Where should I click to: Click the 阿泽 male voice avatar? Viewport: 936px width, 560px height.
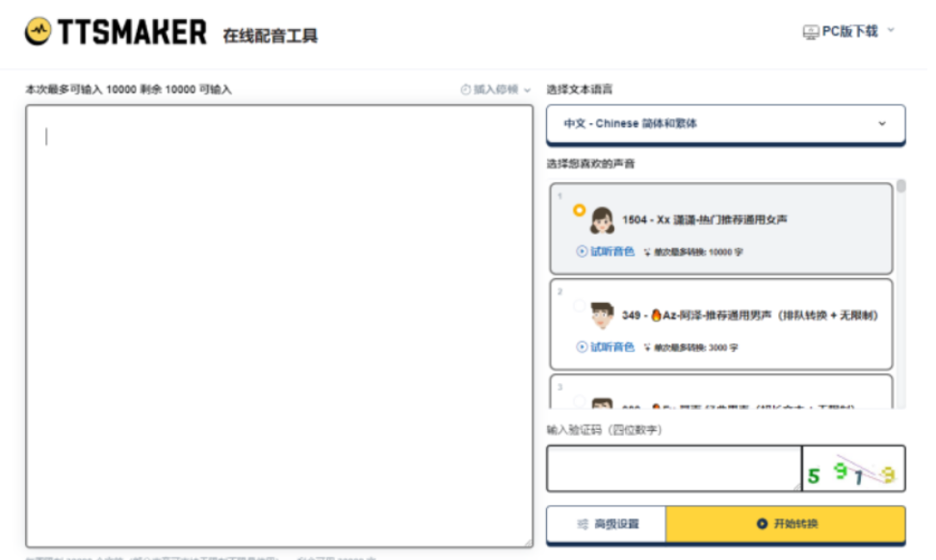(603, 315)
